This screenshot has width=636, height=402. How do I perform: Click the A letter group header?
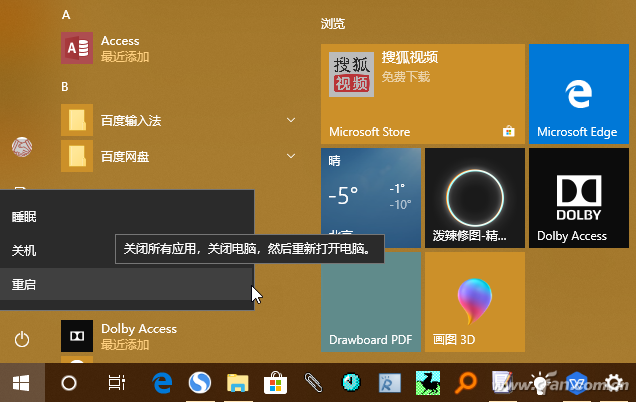[x=66, y=15]
